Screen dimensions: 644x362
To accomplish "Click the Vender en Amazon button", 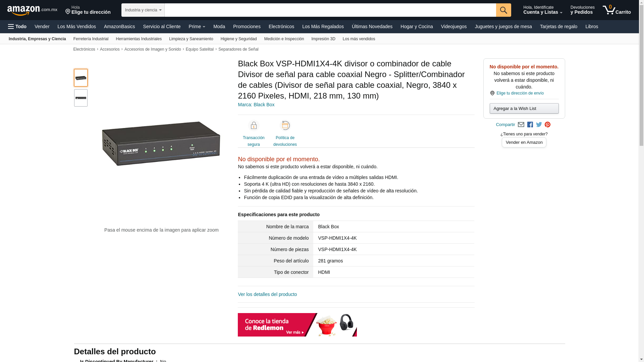I will coord(524,142).
